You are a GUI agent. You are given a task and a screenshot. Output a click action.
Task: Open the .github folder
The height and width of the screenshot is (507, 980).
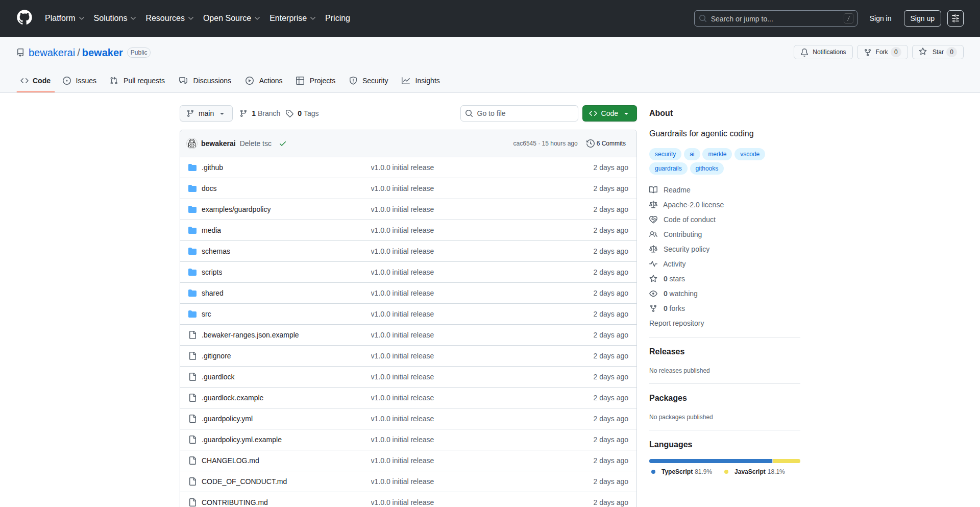pos(212,167)
